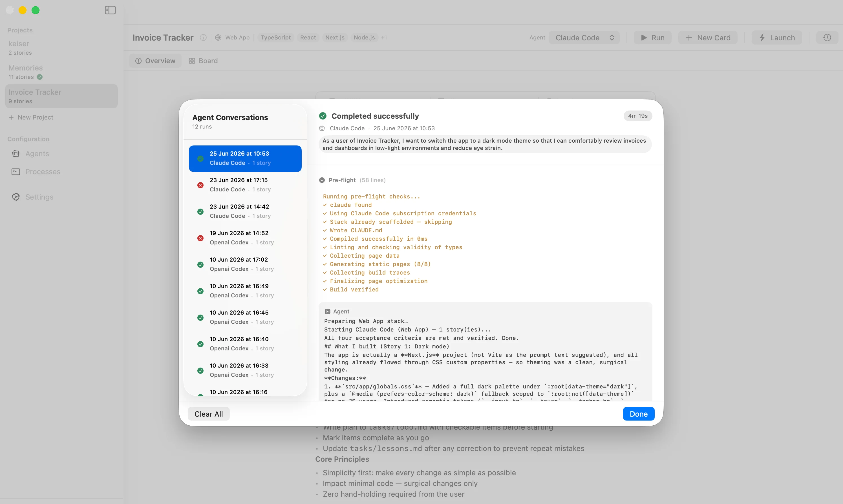Click green check on Memories project
Screen dimensions: 843x504
[x=40, y=77]
